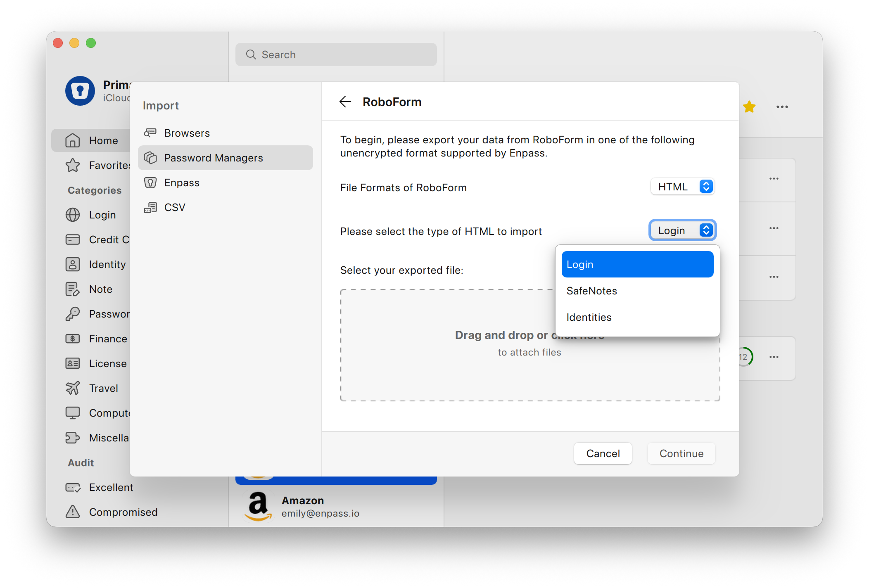Open the Home section label
Image resolution: width=869 pixels, height=588 pixels.
(x=104, y=140)
